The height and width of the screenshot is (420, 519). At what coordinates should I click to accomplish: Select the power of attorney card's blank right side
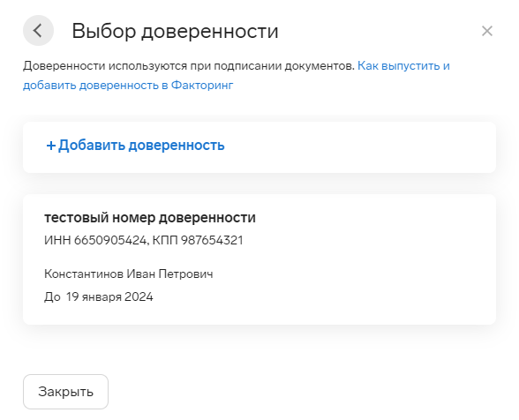pos(371,259)
